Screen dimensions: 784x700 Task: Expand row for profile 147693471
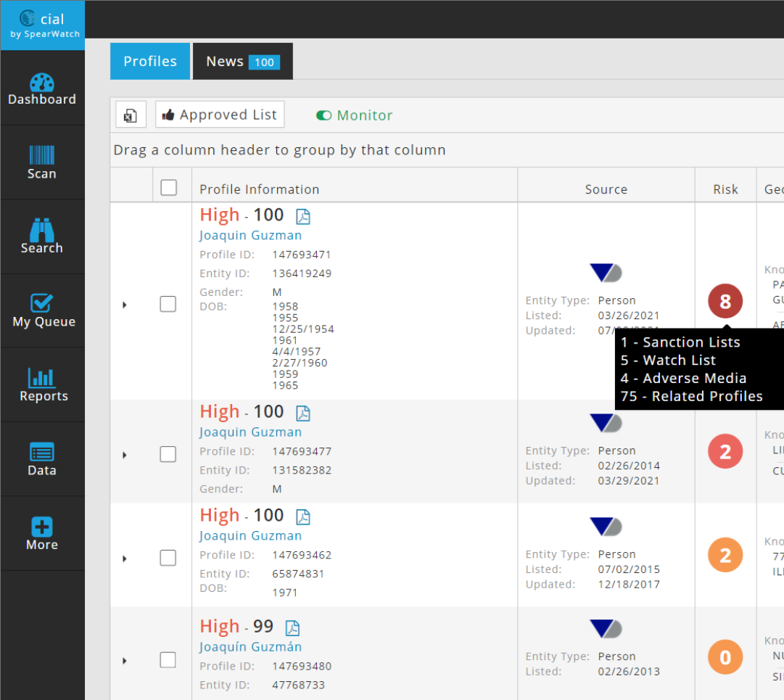[x=125, y=305]
